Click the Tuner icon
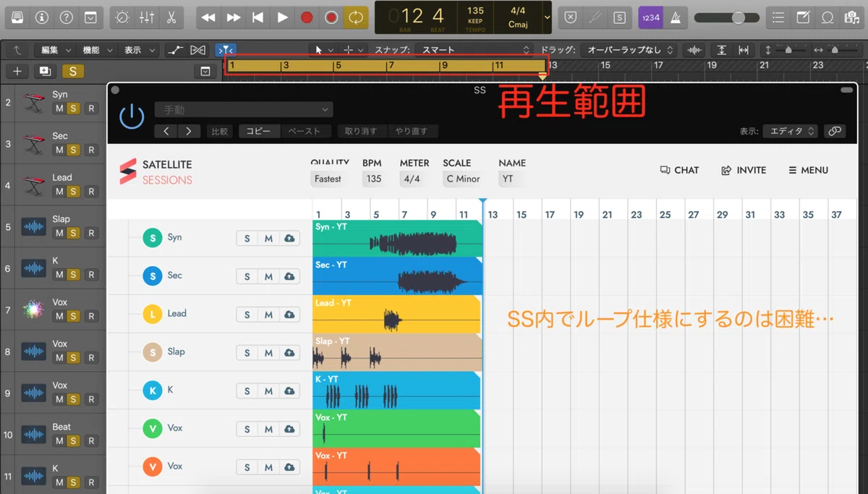 tap(595, 17)
